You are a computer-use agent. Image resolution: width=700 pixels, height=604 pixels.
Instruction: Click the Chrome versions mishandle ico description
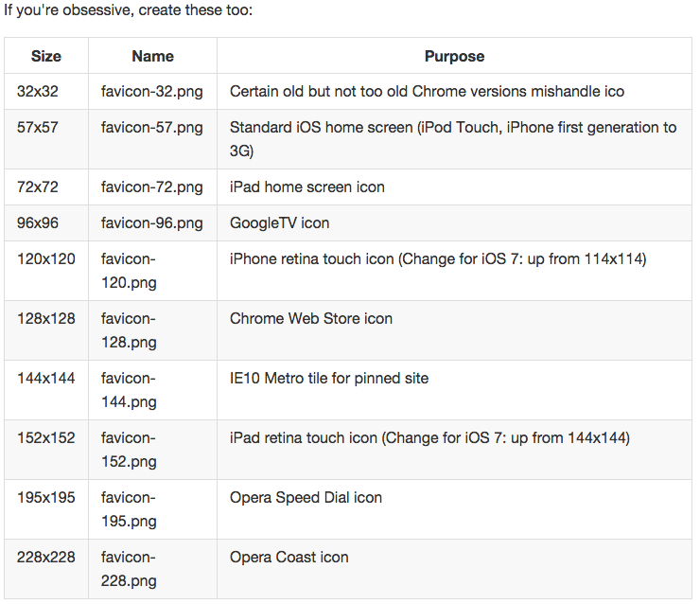click(427, 92)
